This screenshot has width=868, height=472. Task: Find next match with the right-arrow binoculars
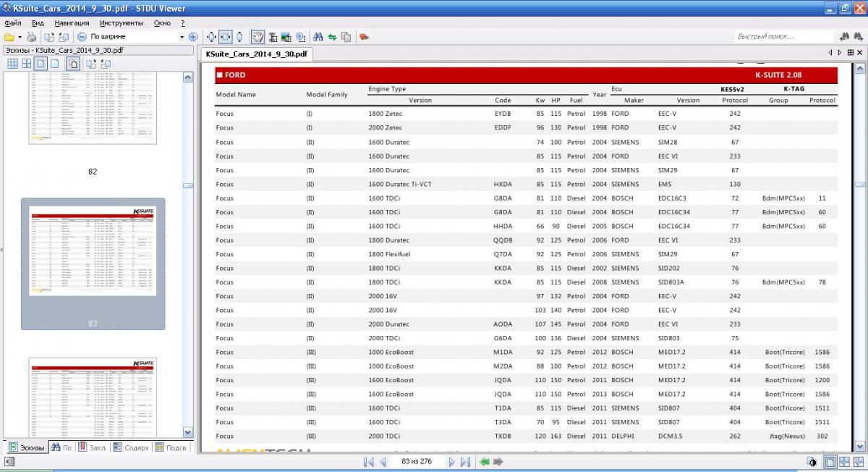[858, 37]
